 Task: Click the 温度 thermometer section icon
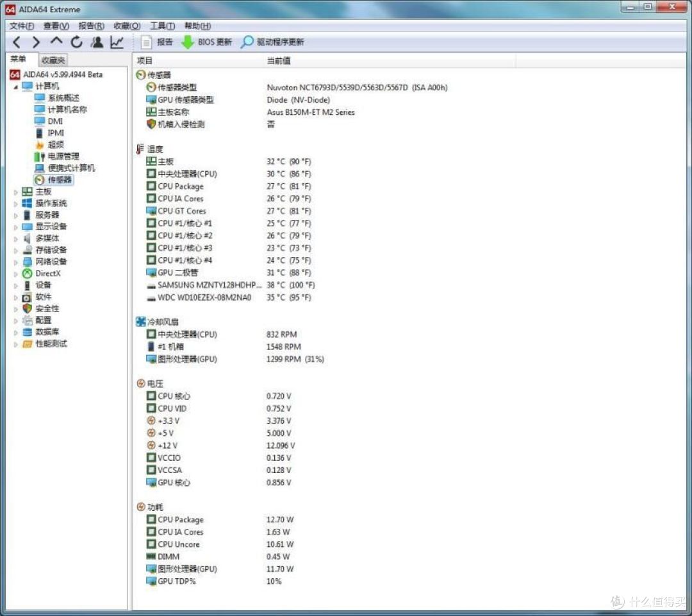[140, 149]
